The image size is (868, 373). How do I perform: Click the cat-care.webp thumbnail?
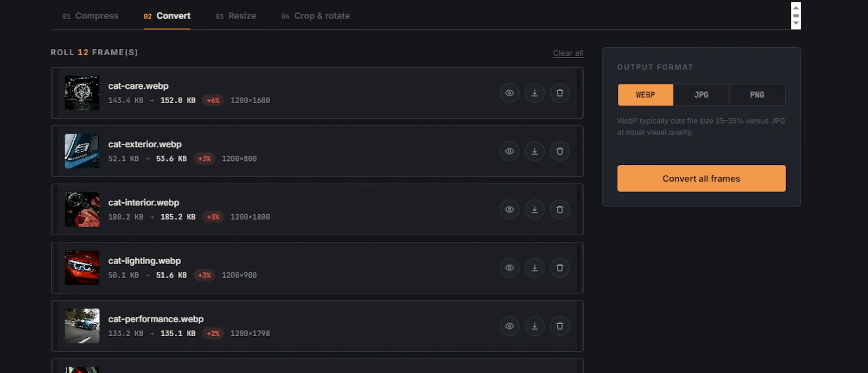(82, 93)
